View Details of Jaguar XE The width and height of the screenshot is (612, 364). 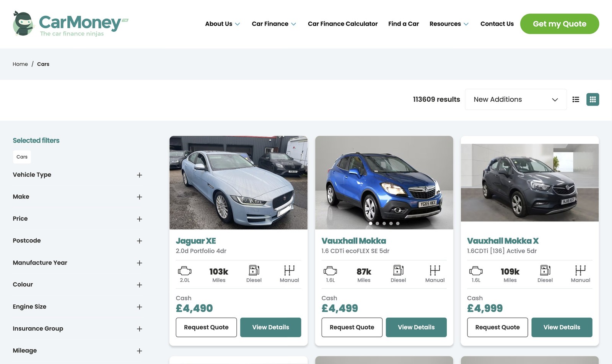tap(270, 327)
